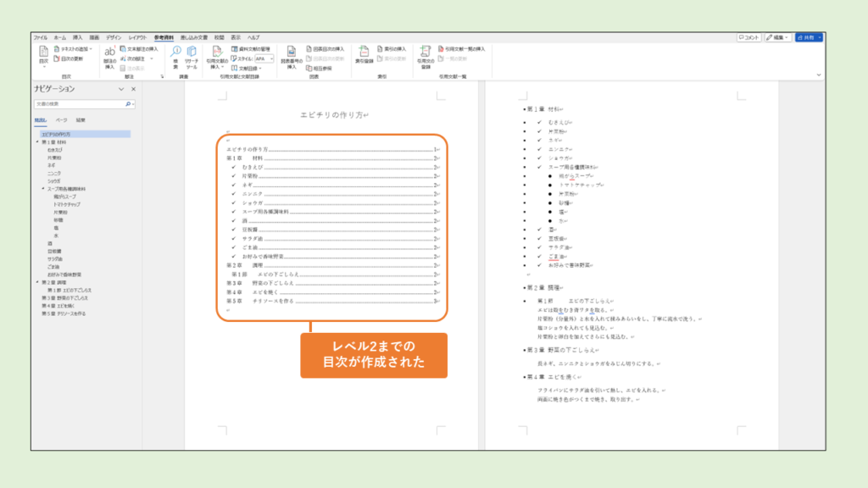868x488 pixels.
Task: Select 第3章 野菜の下ごしらえ in navigation pane
Action: coord(64,297)
